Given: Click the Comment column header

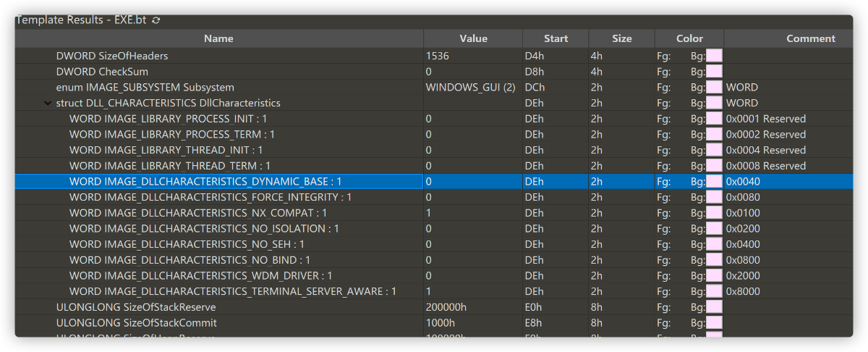Looking at the screenshot, I should [x=810, y=38].
